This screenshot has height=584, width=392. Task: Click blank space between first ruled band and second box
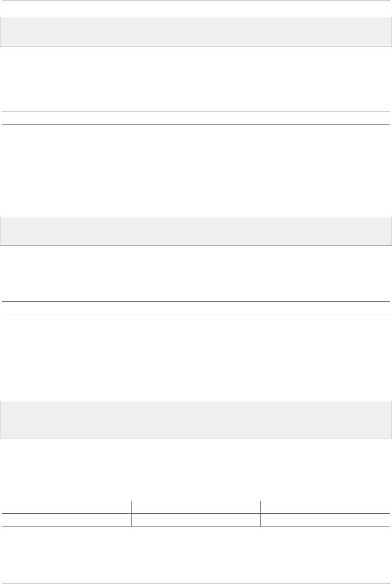coord(196,171)
